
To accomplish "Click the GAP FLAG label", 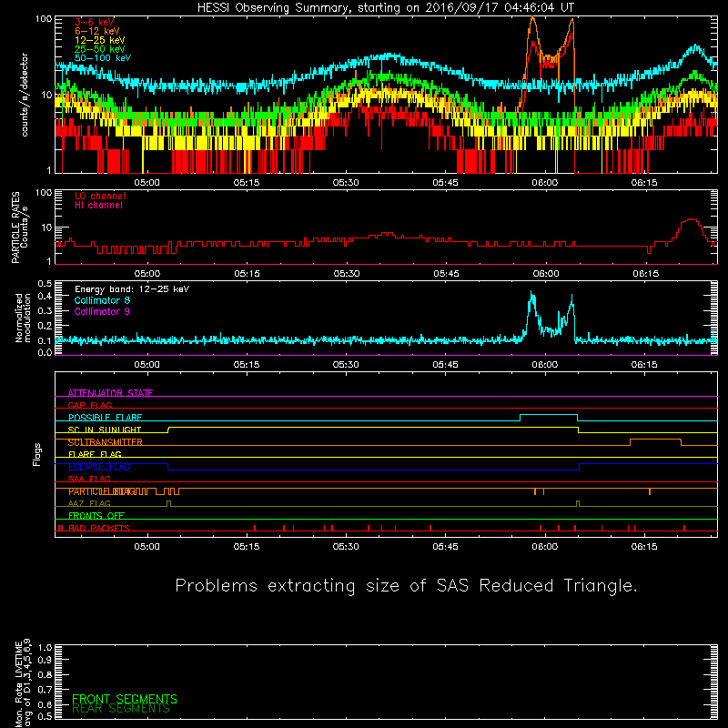I will coord(89,405).
